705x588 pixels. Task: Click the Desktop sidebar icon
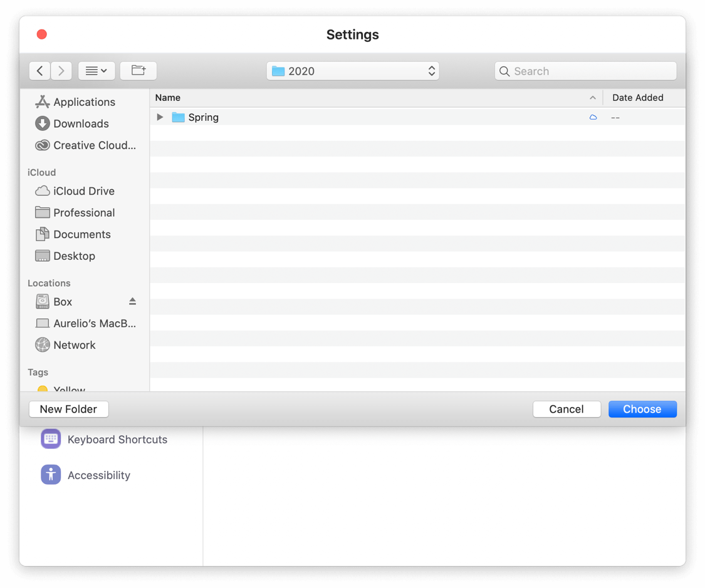click(x=42, y=255)
